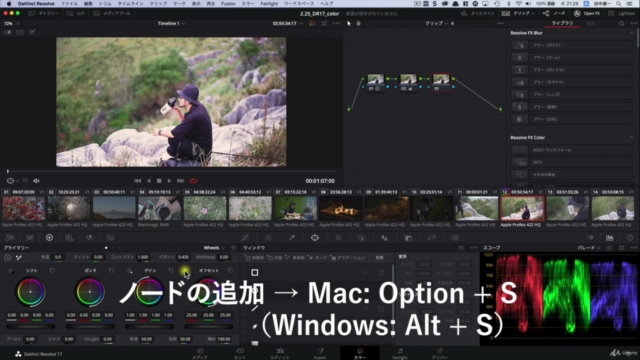Screen dimensions: 640x360
Task: Open the Color Wheels palette icon
Action: (x=49, y=238)
